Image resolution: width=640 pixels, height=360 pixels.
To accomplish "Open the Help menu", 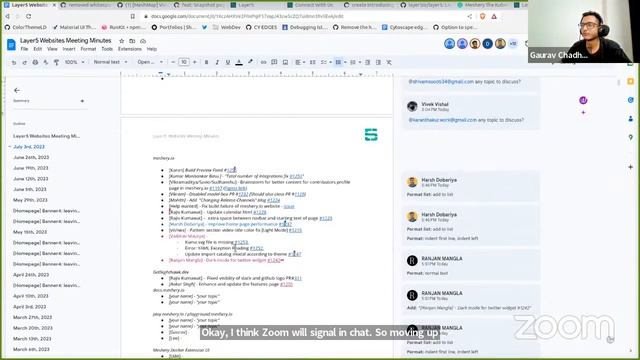I will point(152,49).
